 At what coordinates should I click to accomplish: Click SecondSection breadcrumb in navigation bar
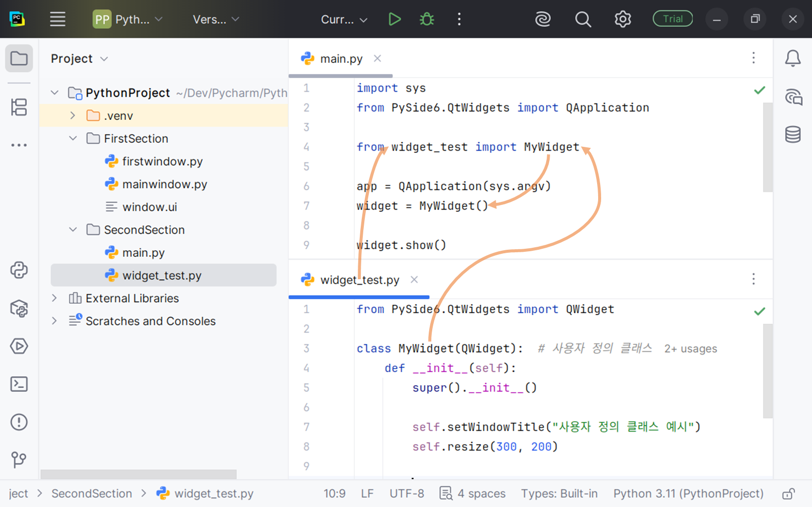[91, 494]
